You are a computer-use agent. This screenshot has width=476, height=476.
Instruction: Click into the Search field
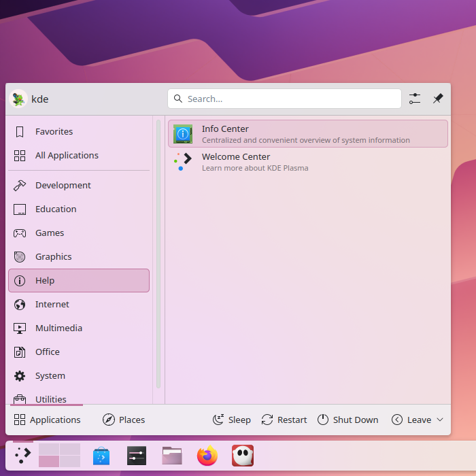[x=284, y=99]
